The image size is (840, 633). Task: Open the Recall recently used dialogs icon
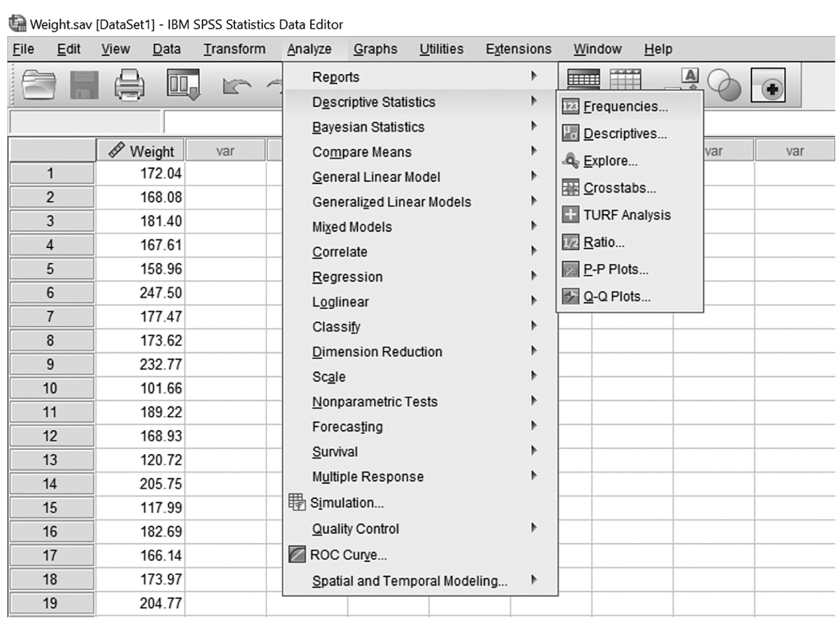point(183,84)
